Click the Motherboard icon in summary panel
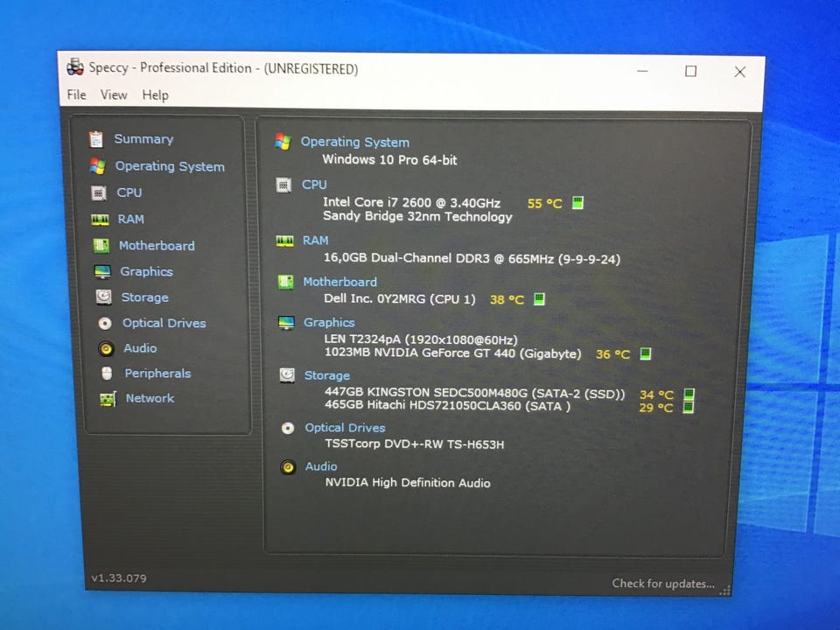840x630 pixels. click(x=285, y=282)
